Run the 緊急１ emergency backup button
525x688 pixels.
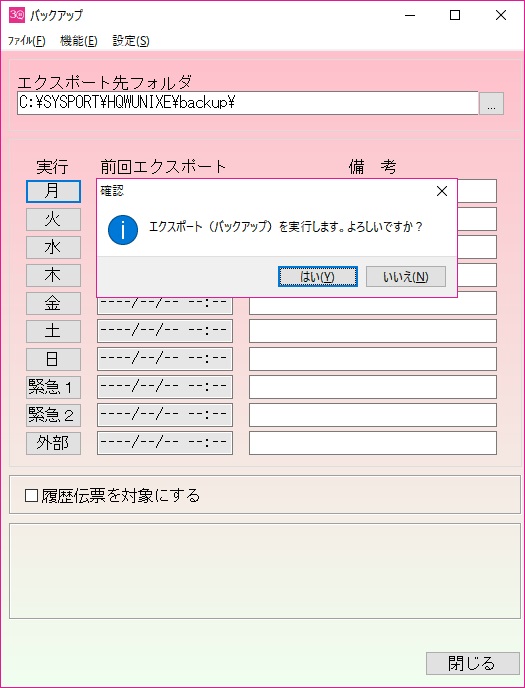(53, 387)
